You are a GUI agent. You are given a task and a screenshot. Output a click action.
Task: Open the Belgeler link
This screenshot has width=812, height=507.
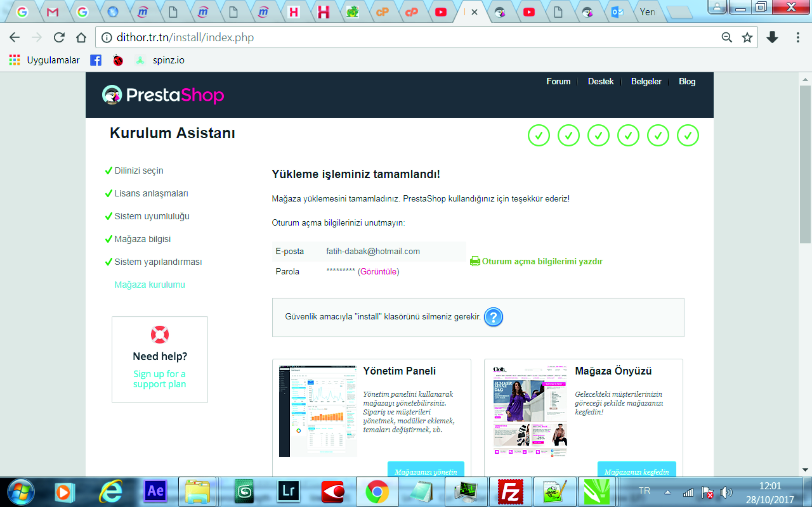pyautogui.click(x=646, y=82)
